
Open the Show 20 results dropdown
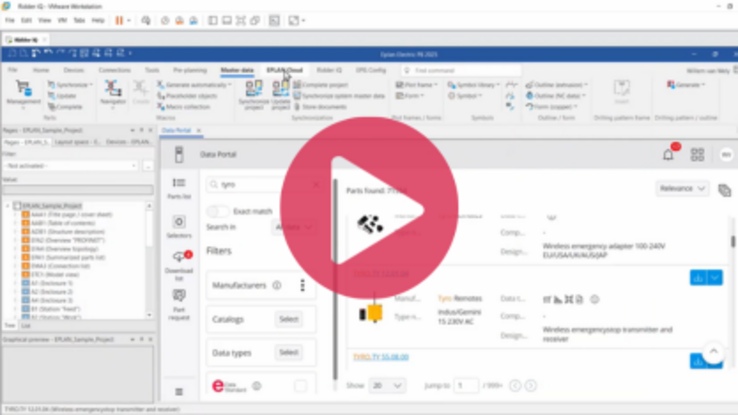point(387,385)
